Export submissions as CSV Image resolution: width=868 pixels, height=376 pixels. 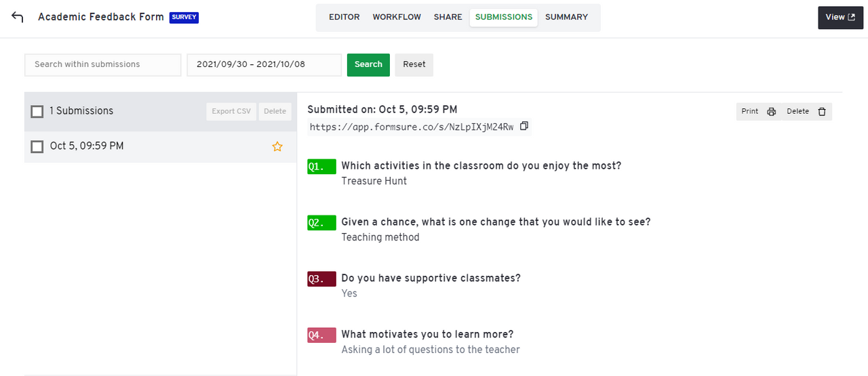pos(231,112)
